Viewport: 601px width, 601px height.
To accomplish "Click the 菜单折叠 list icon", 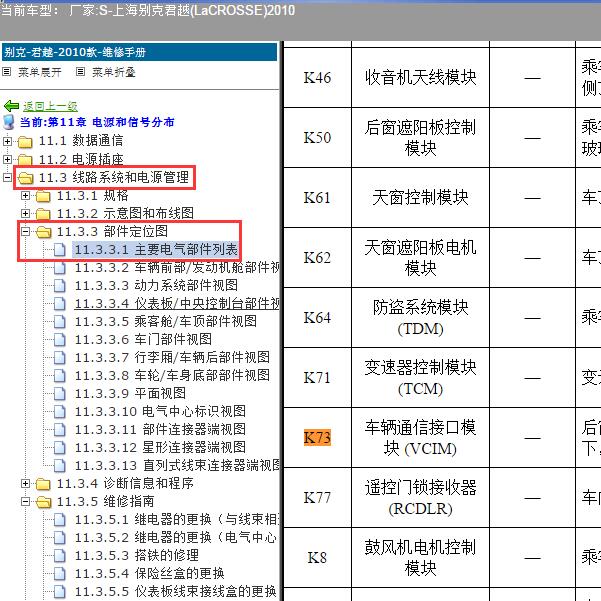I will [80, 72].
